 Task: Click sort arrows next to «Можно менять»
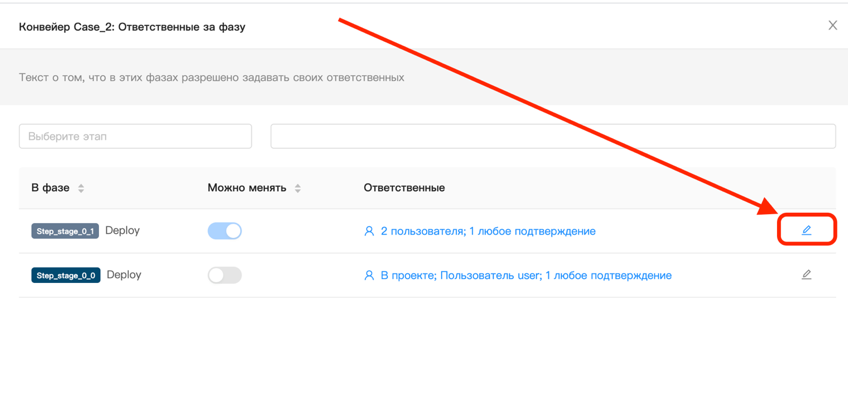click(298, 188)
